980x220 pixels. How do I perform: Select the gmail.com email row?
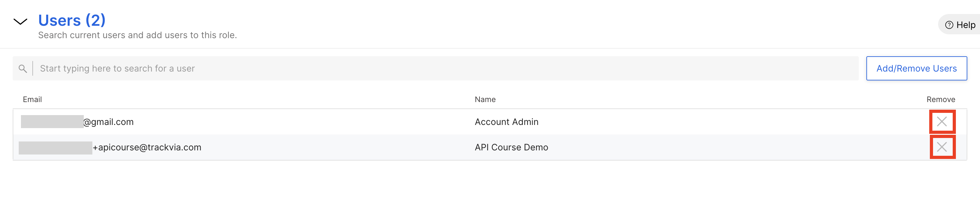(490, 122)
